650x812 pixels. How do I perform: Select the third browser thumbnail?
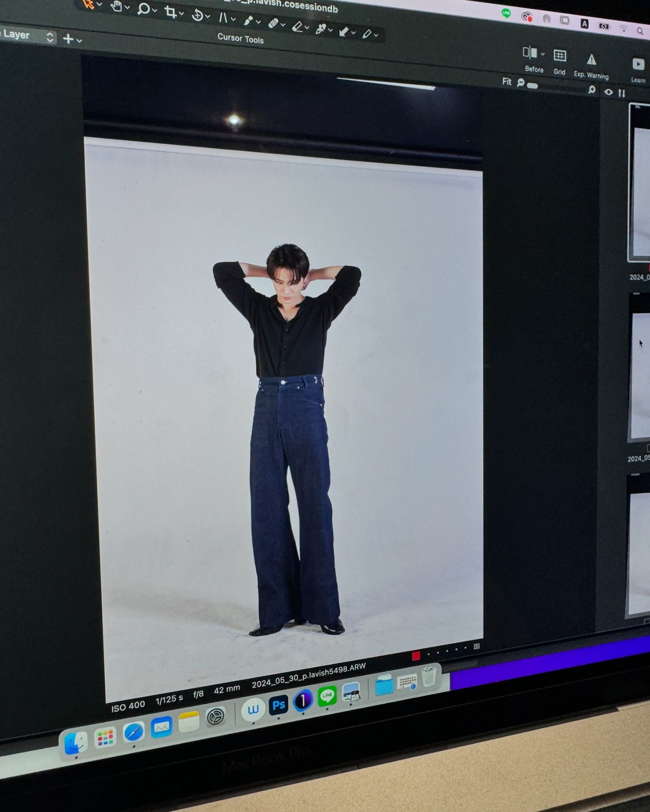(638, 545)
